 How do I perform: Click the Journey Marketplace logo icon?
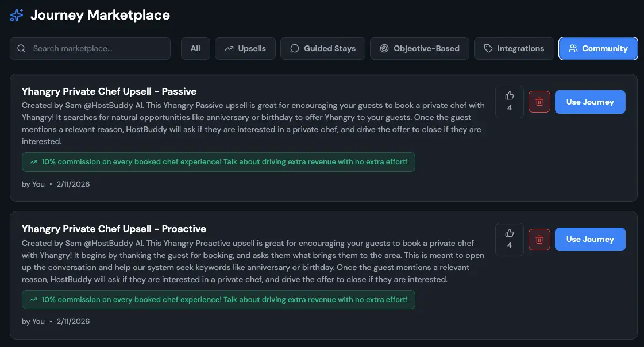tap(16, 15)
